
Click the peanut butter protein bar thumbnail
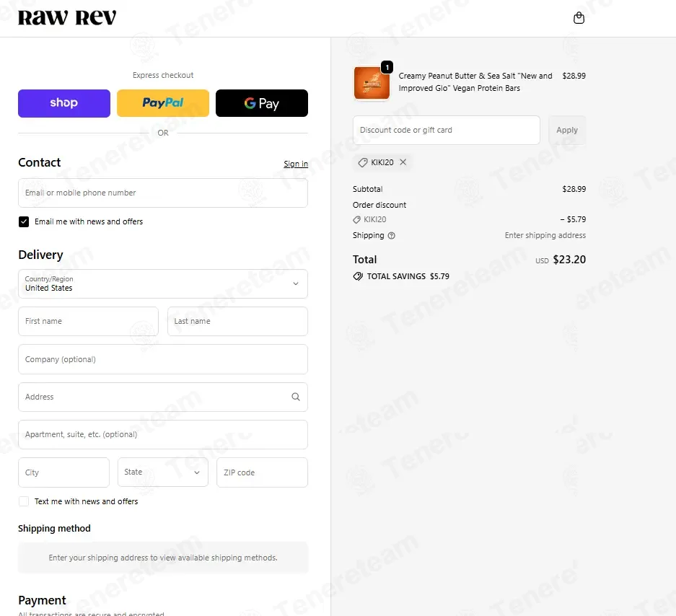pos(372,83)
